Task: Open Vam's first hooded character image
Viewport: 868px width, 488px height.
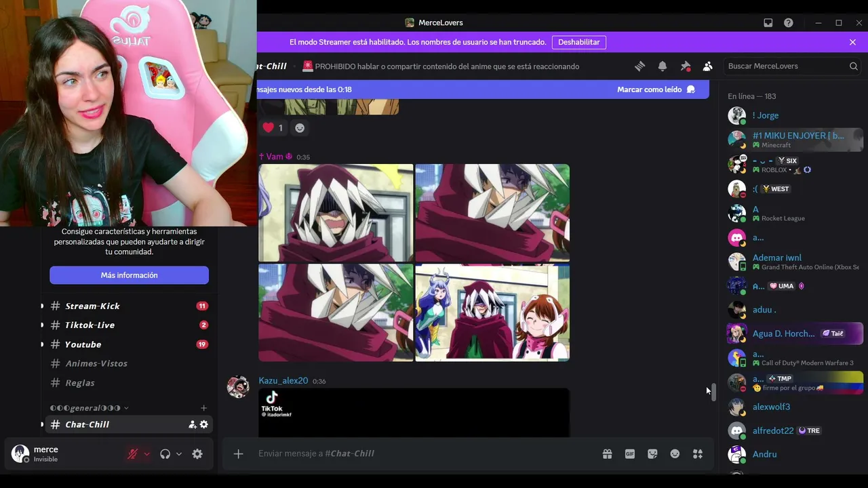Action: pyautogui.click(x=336, y=213)
